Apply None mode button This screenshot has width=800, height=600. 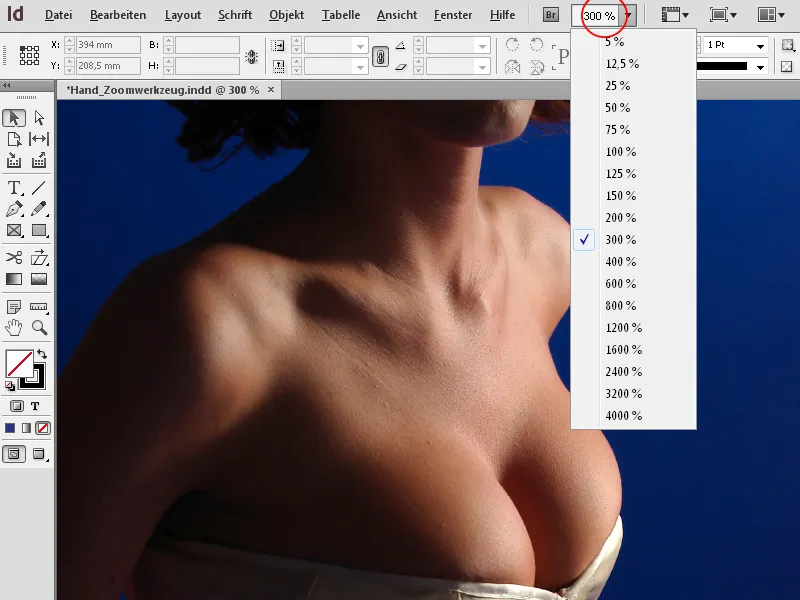pos(43,428)
